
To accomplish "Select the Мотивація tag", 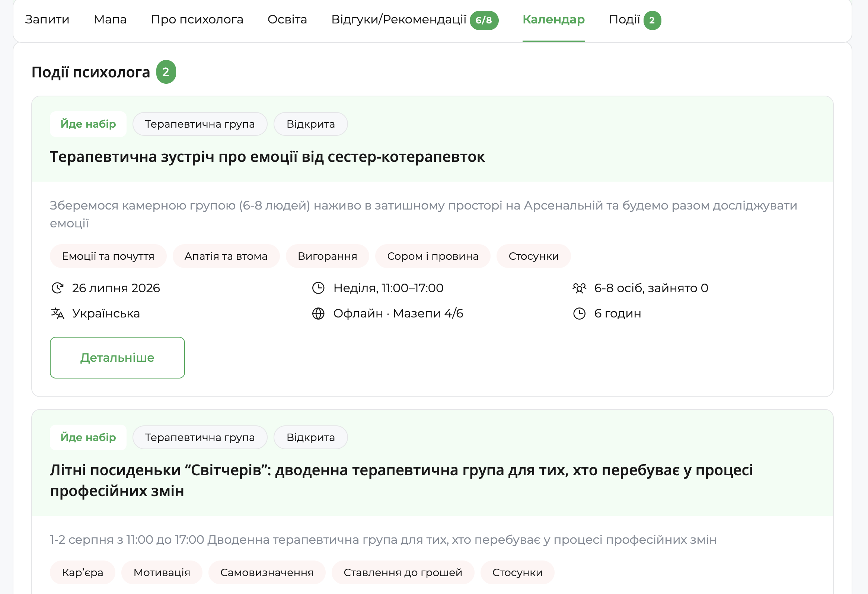I will (x=162, y=572).
